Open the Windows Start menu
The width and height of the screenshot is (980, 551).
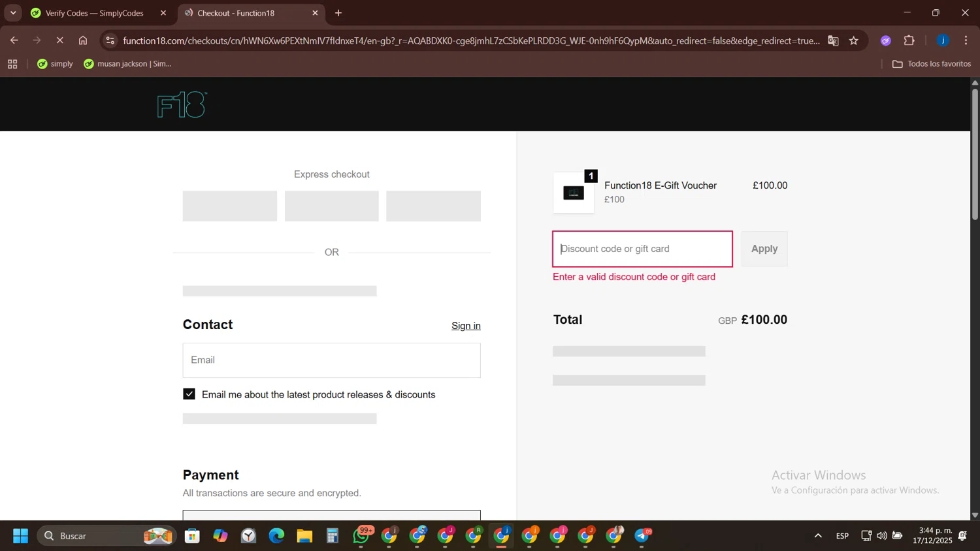pos(20,536)
